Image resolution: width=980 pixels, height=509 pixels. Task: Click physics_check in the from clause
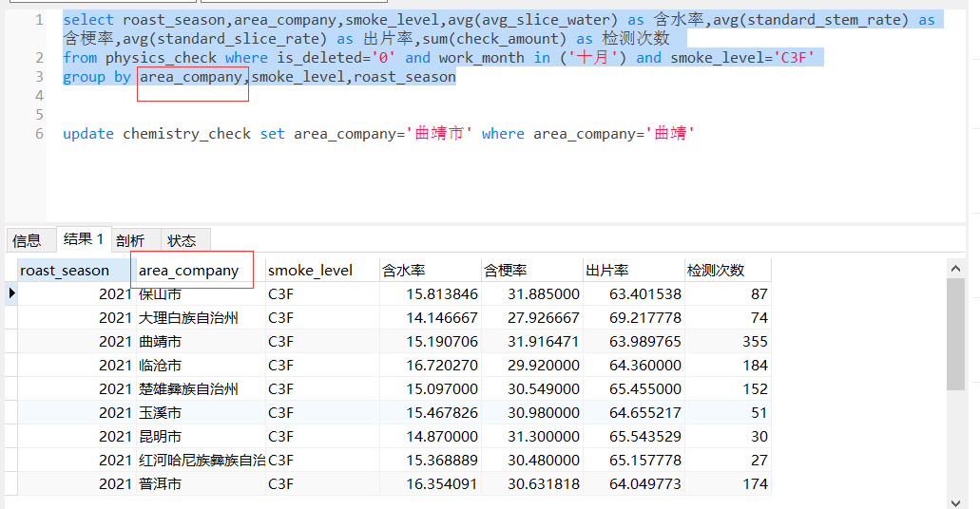point(161,58)
